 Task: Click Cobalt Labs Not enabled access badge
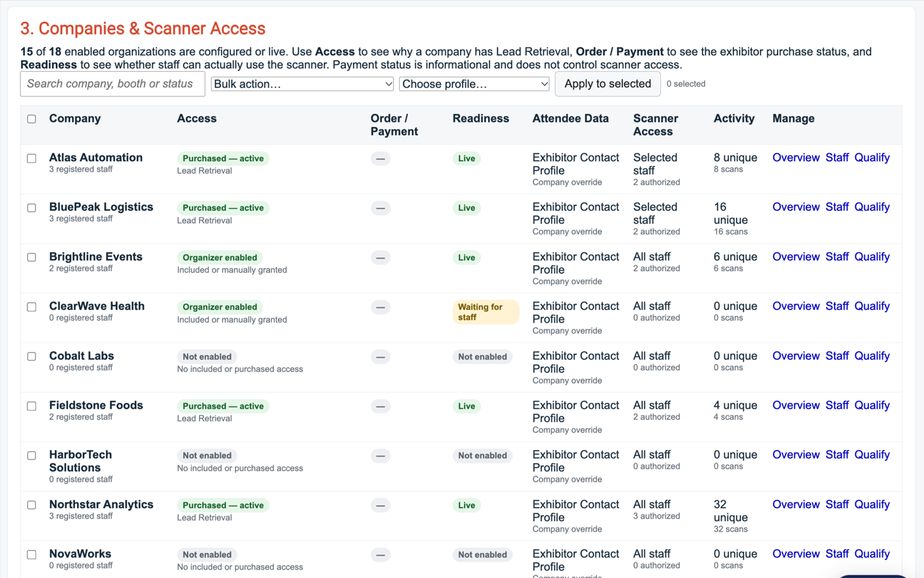click(x=207, y=357)
